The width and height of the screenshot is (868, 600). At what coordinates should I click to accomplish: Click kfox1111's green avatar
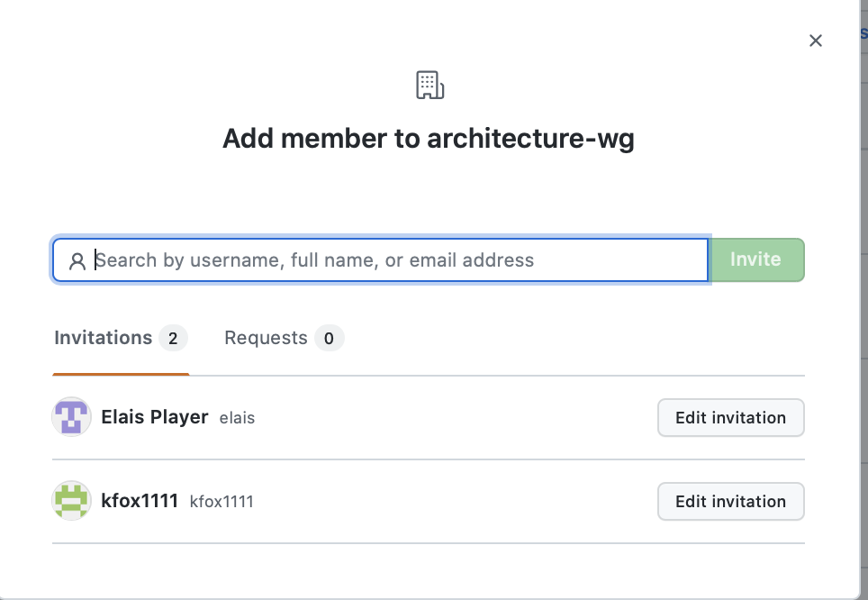click(x=71, y=501)
